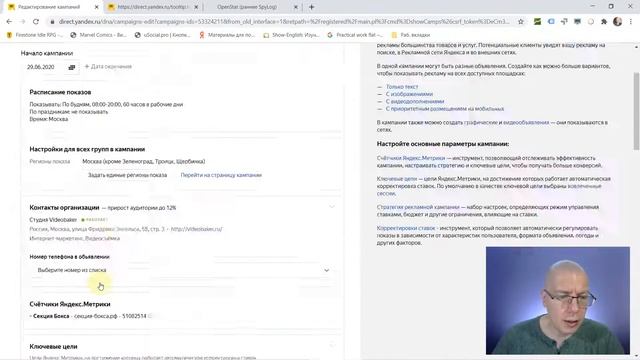Open the С изображениями help link
The image size is (640, 360).
409,94
